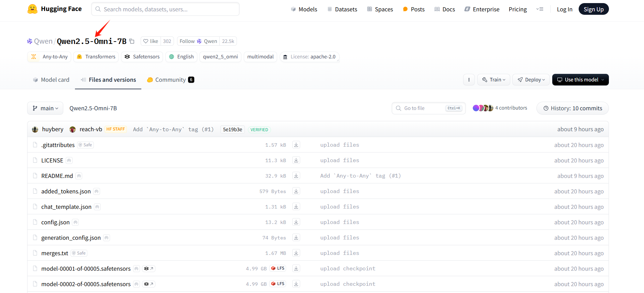Like the model with heart button
The width and height of the screenshot is (644, 293).
[151, 41]
